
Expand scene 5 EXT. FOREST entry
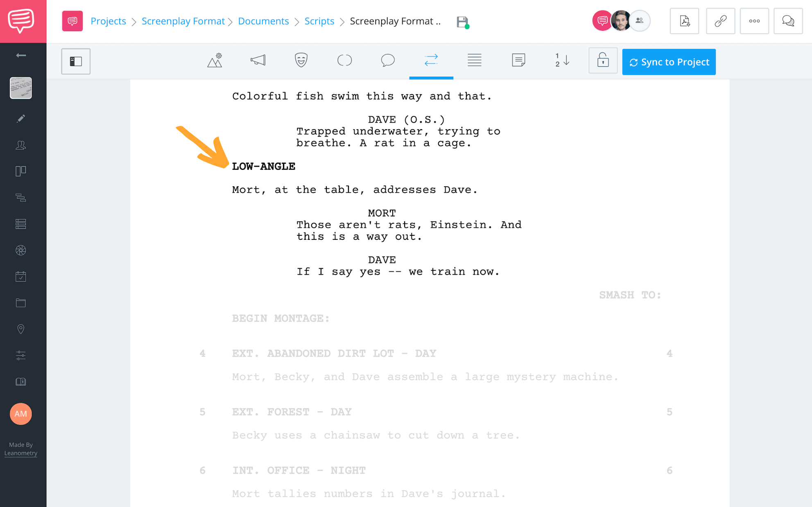tap(292, 412)
